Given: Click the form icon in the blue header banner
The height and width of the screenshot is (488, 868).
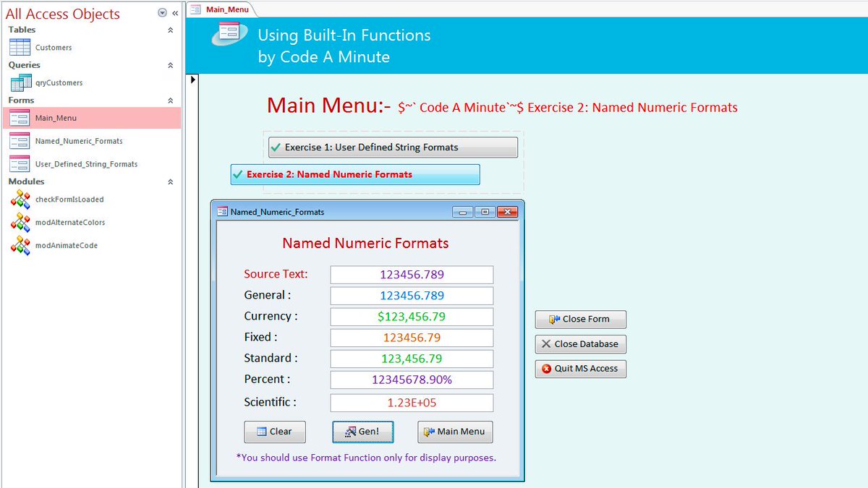Looking at the screenshot, I should 229,34.
